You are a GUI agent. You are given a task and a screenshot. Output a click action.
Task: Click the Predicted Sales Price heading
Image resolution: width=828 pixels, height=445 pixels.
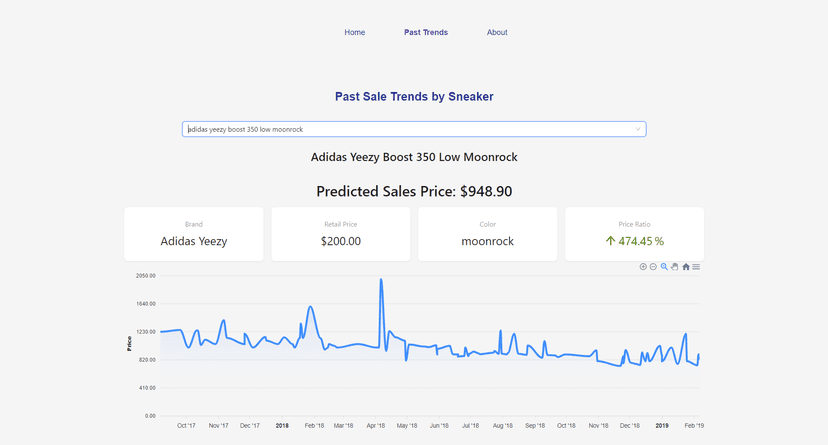(414, 191)
